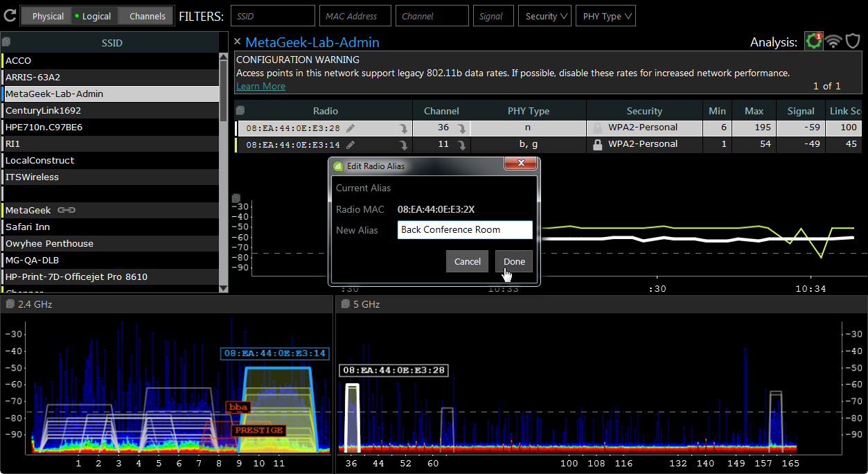
Task: Click the Wi-Fi signal analysis icon
Action: click(x=833, y=42)
